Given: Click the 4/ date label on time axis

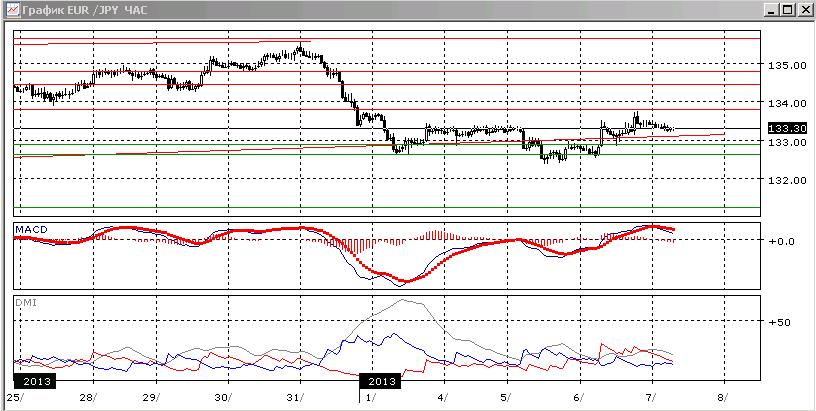Looking at the screenshot, I should point(443,398).
